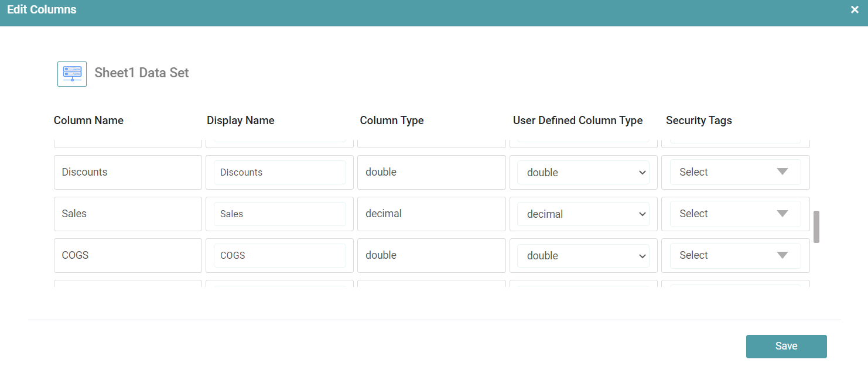
Task: Close the Edit Columns dialog
Action: click(x=855, y=10)
